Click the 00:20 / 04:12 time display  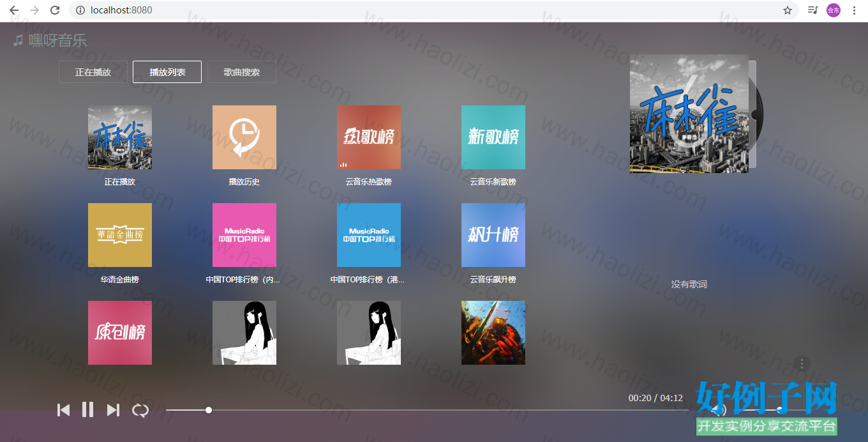point(655,398)
